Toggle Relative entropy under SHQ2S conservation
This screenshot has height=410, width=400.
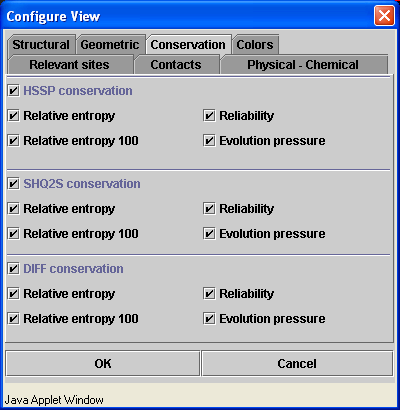click(13, 209)
